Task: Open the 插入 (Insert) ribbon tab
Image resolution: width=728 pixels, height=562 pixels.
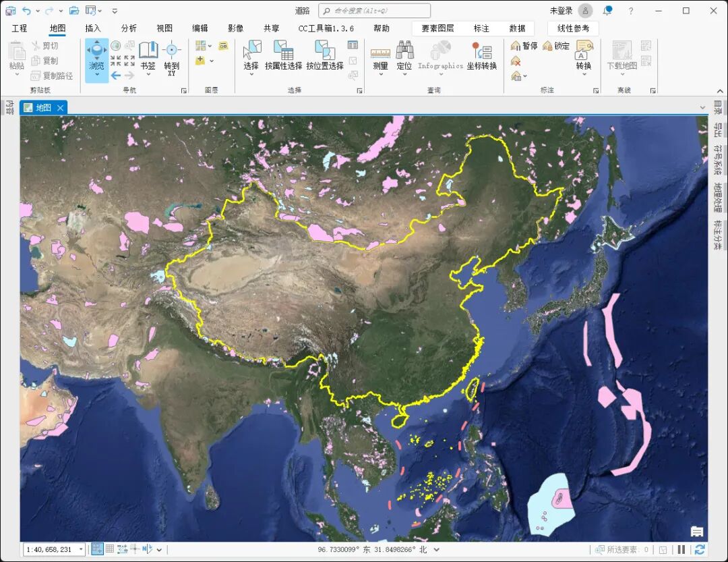Action: [93, 28]
